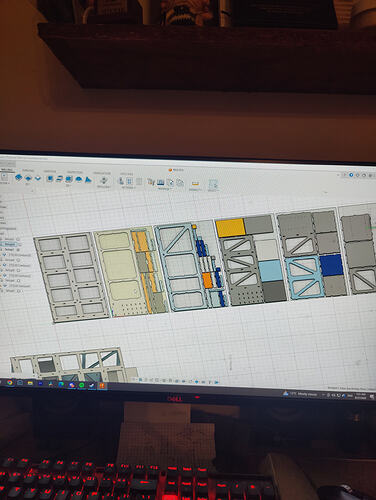This screenshot has width=376, height=500.
Task: Open the Multi-Axis group dropdown label
Action: coord(129,188)
